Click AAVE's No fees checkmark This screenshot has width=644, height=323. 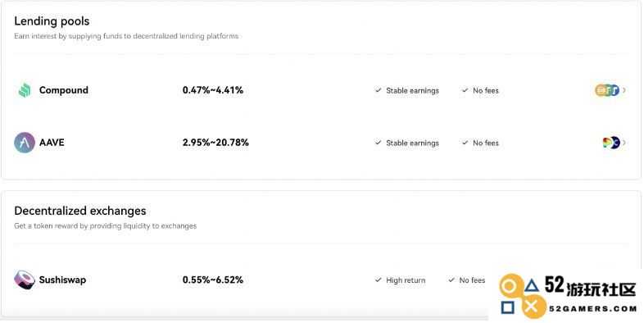(465, 143)
